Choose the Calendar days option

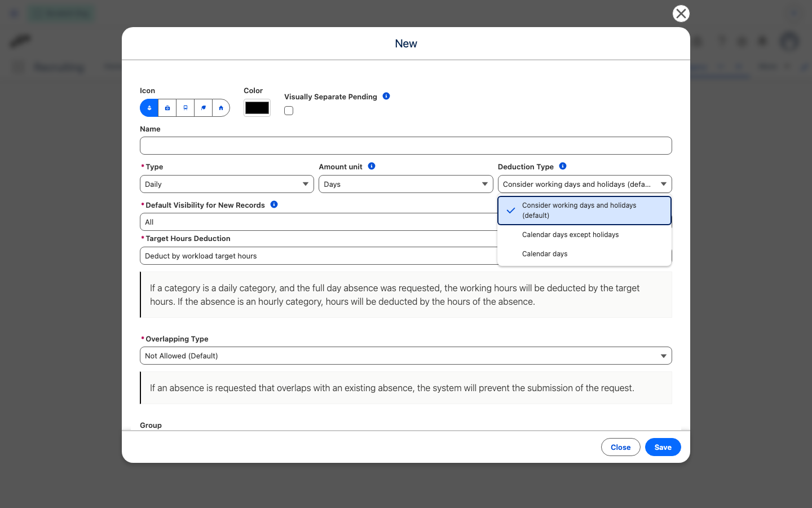click(x=585, y=254)
